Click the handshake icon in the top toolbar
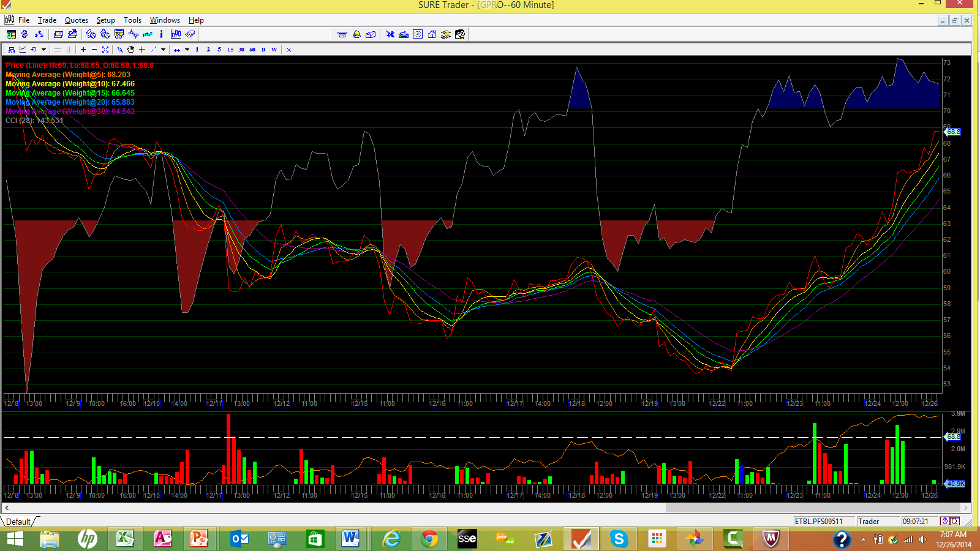The height and width of the screenshot is (551, 980). (x=446, y=34)
